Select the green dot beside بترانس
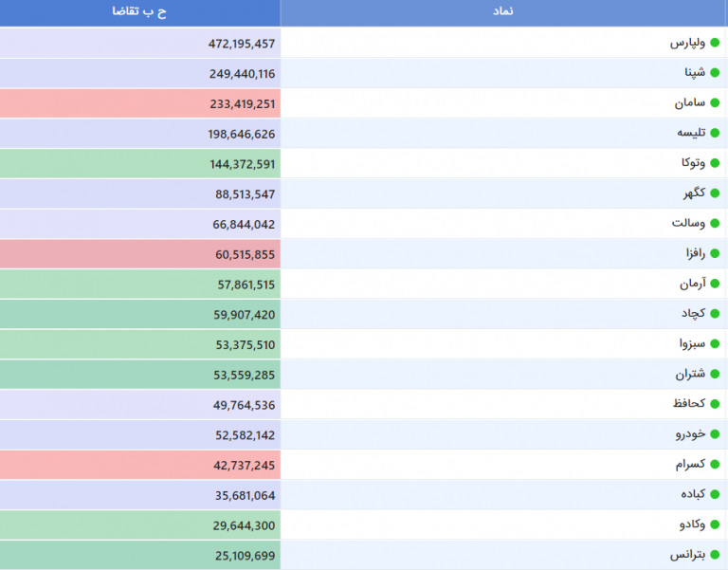 716,555
